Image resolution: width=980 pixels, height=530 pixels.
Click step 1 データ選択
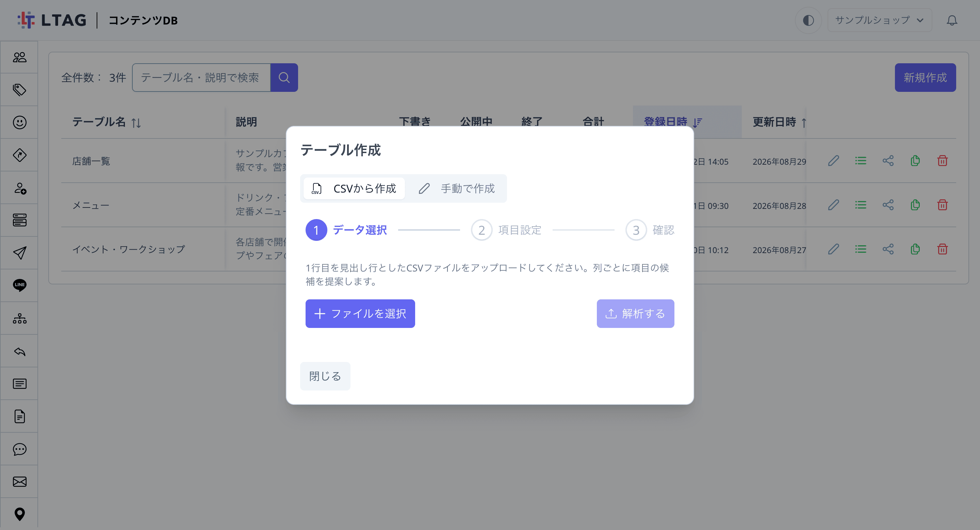tap(346, 230)
